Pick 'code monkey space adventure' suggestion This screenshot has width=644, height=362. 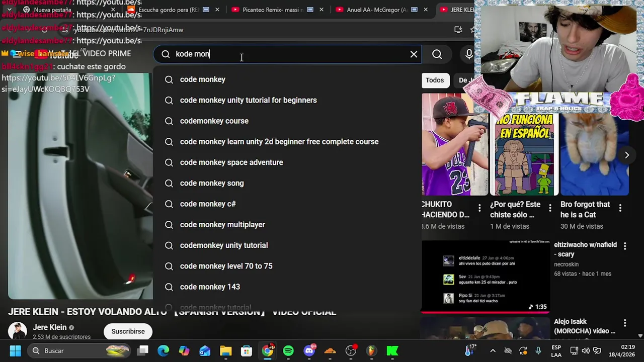[287, 162]
